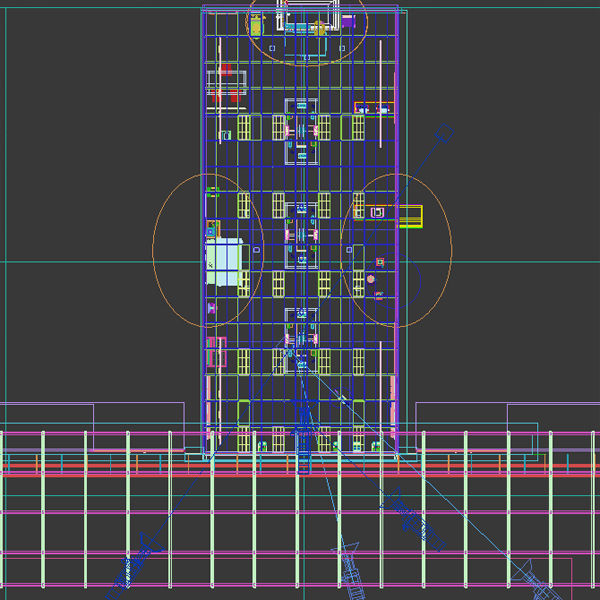Select the square camera target marker at upper right

[x=444, y=133]
